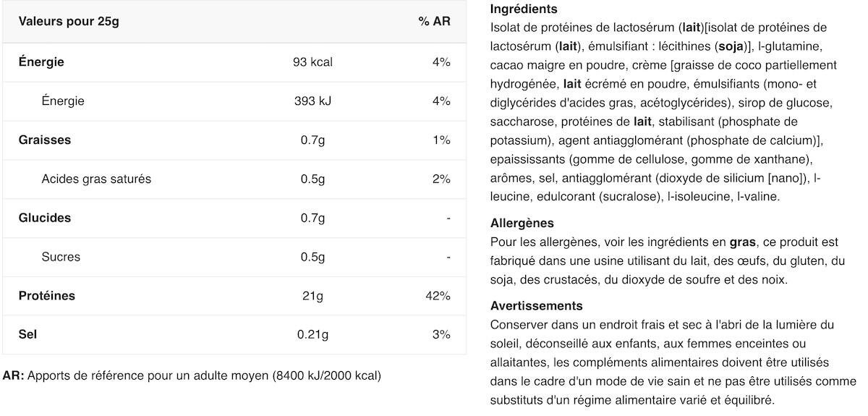868x416 pixels.
Task: Select the 'Sucres' row label
Action: [x=61, y=258]
